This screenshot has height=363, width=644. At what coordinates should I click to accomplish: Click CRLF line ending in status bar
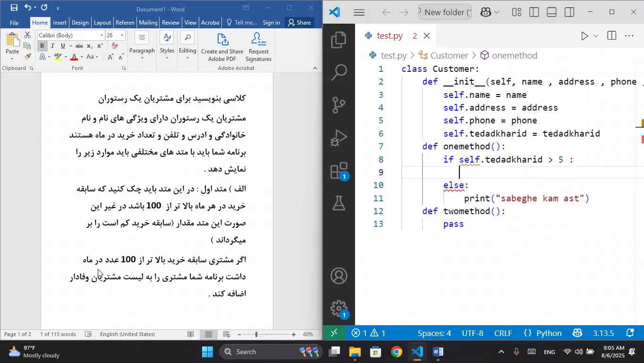pyautogui.click(x=504, y=333)
